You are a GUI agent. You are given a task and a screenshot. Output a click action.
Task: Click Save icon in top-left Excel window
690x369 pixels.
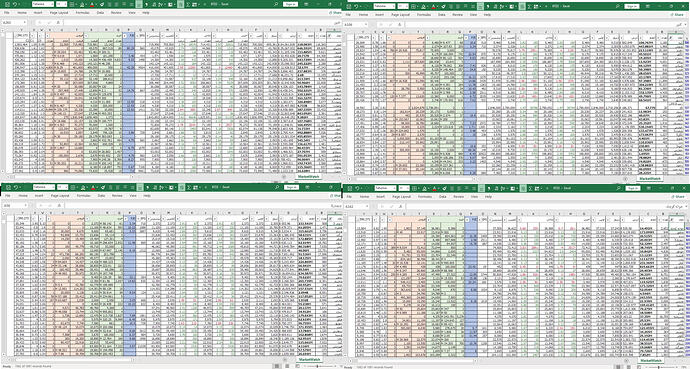[7, 4]
